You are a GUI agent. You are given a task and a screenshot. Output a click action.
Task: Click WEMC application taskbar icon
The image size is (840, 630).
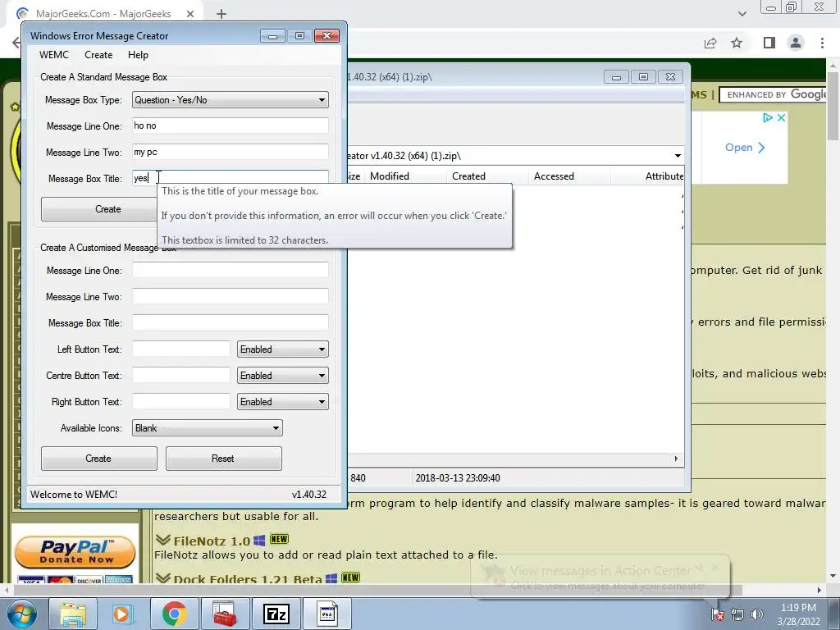point(327,614)
